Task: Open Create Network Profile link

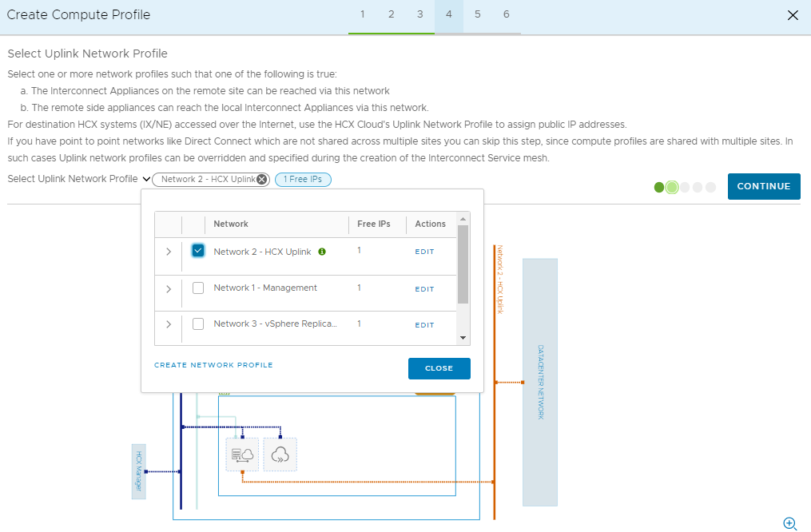Action: [213, 365]
